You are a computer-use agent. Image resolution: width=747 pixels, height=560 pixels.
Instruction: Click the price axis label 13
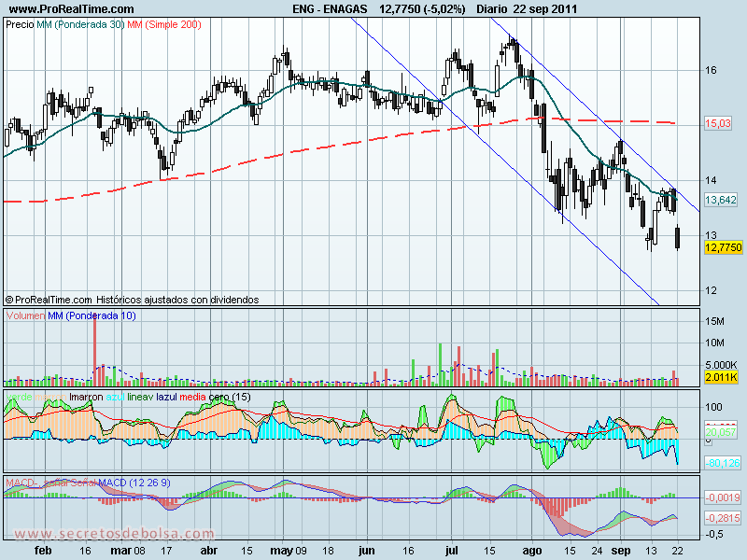pos(711,235)
